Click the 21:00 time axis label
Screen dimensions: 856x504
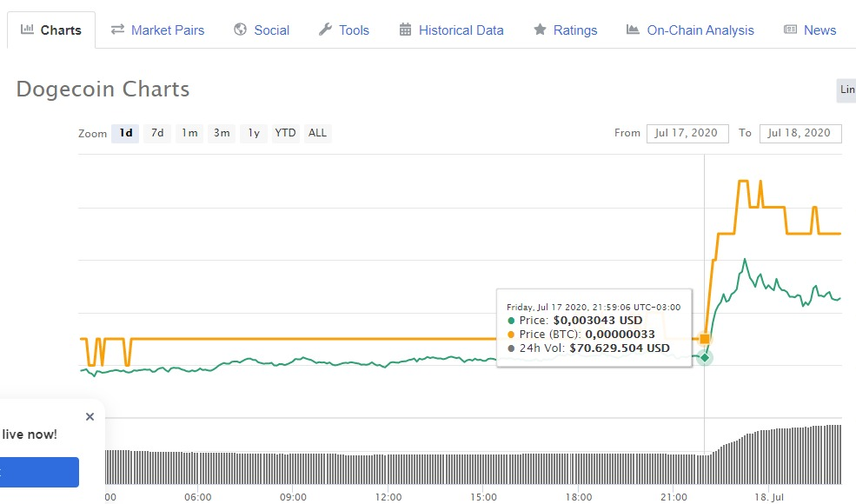(x=674, y=497)
